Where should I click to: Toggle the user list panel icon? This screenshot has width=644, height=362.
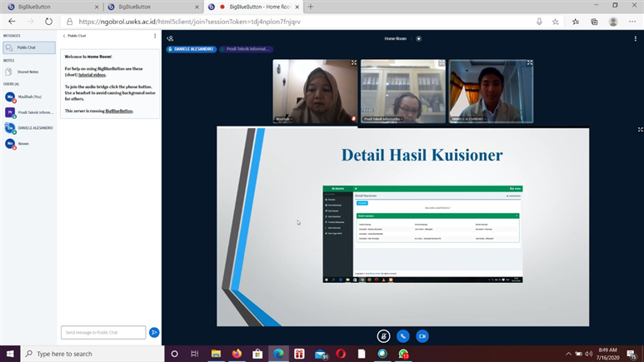(x=170, y=38)
